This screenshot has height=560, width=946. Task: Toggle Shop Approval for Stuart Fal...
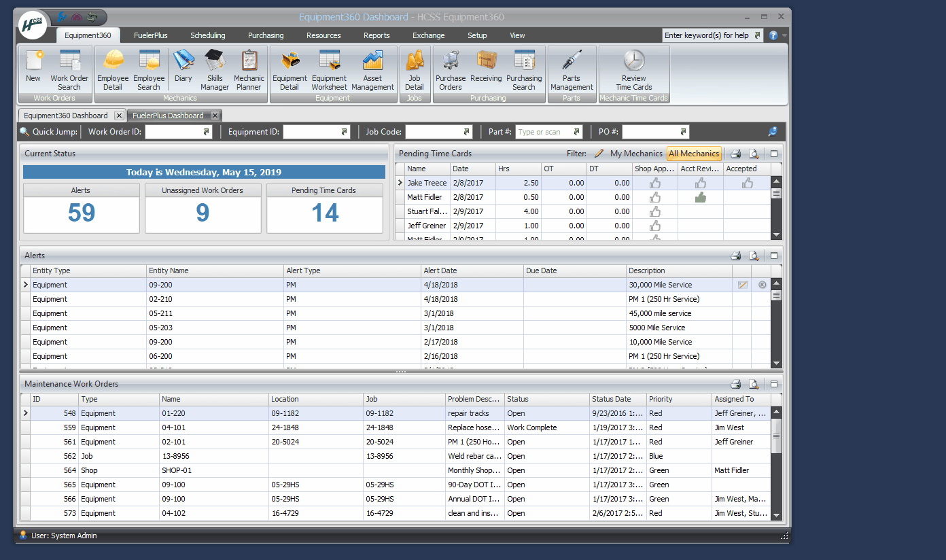click(655, 211)
